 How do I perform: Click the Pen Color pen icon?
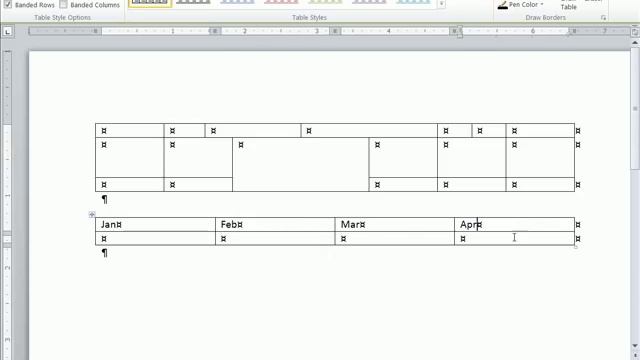point(503,4)
